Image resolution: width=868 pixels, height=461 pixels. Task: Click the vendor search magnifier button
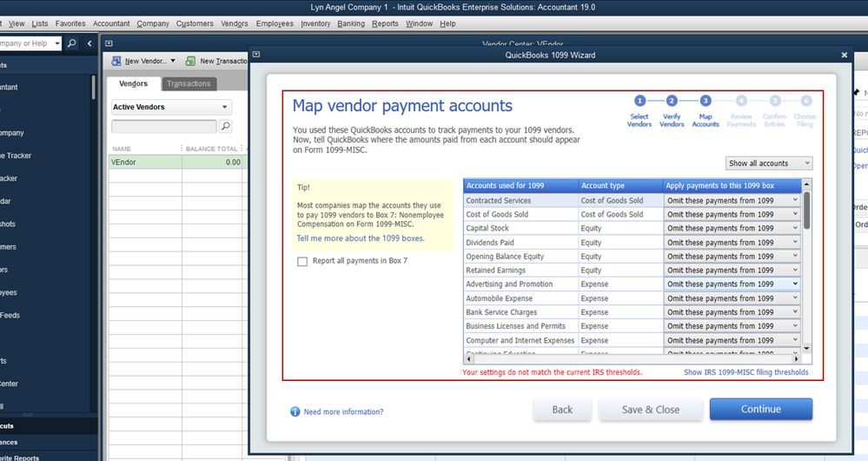[225, 126]
